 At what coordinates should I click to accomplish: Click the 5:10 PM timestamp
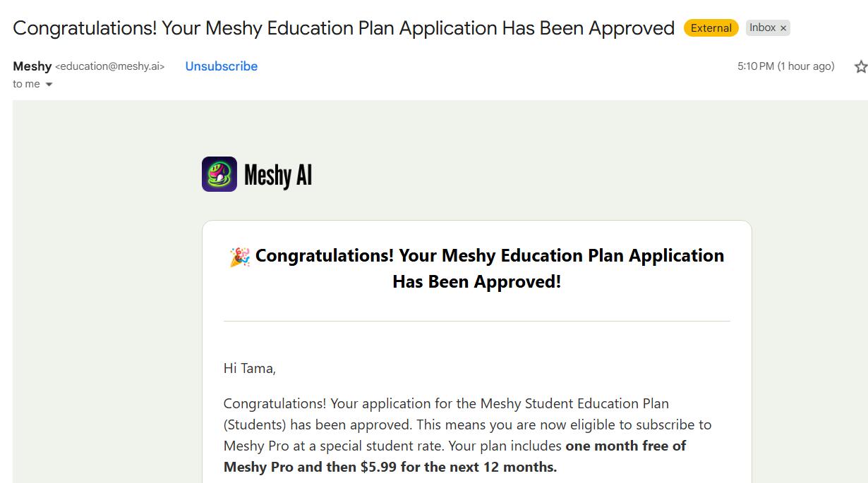(785, 66)
